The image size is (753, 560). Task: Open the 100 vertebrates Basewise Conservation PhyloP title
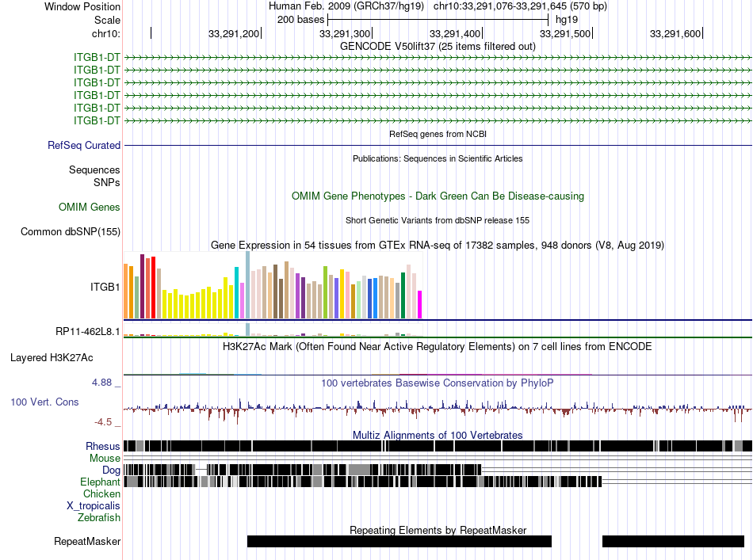[x=438, y=383]
